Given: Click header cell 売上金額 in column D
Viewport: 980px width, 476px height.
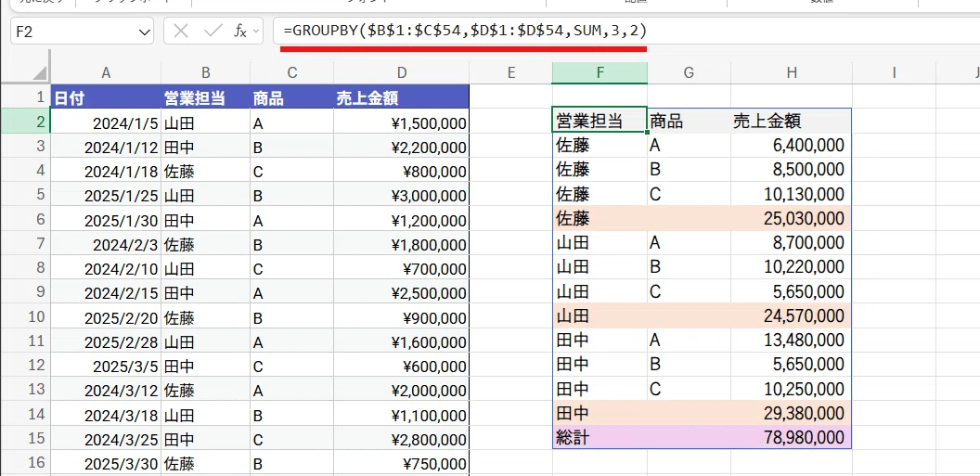Looking at the screenshot, I should click(x=401, y=97).
